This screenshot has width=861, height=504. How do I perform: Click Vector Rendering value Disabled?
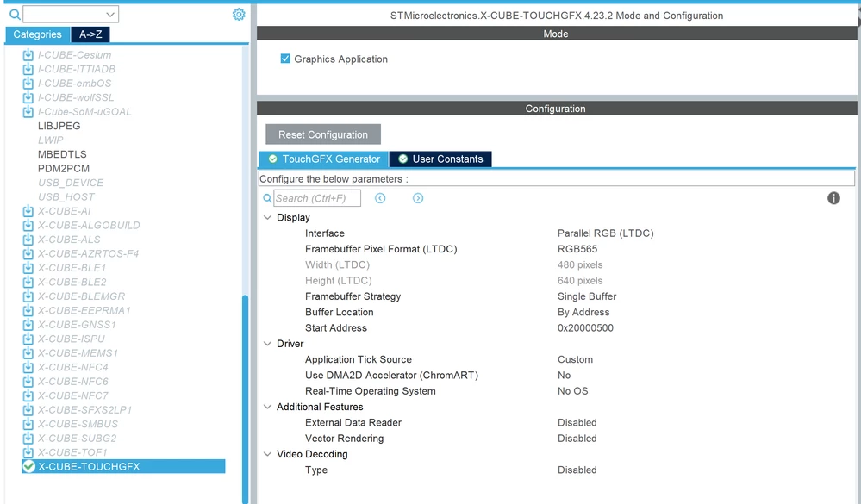[577, 439]
